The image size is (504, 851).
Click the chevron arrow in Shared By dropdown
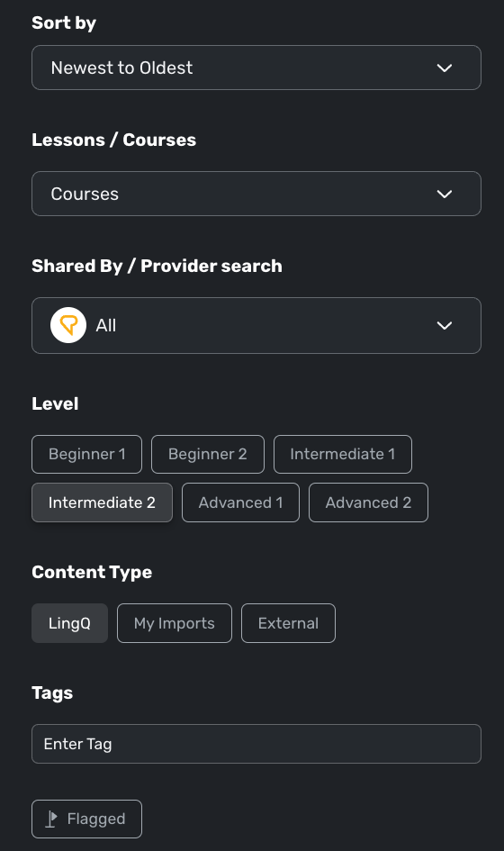pos(445,325)
